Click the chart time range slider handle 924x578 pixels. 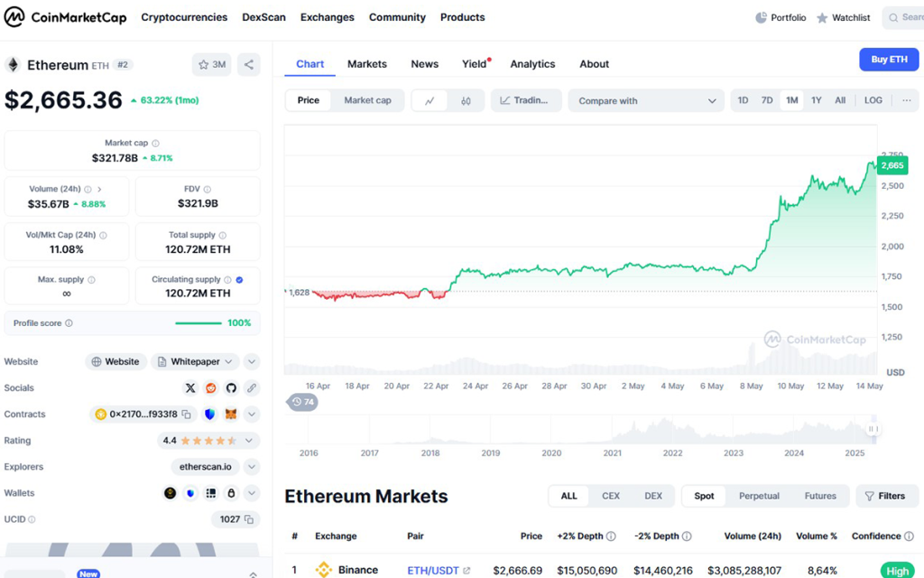[873, 429]
